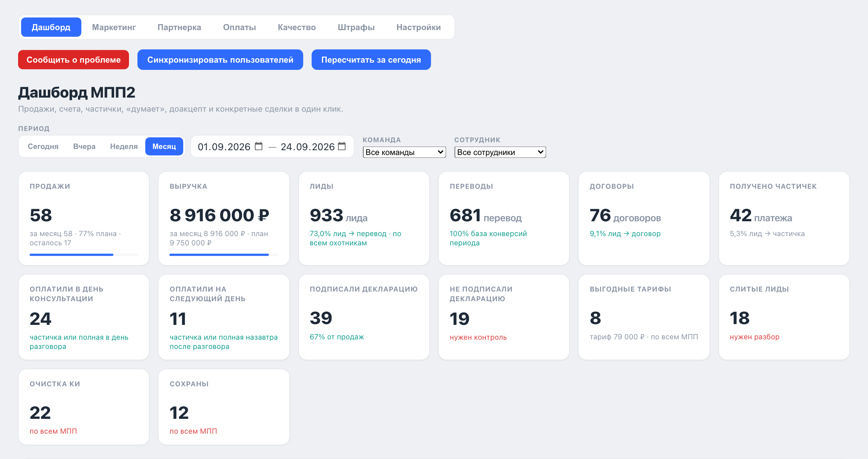Open the Договоры card with 76 договоров
This screenshot has width=868, height=459.
644,218
